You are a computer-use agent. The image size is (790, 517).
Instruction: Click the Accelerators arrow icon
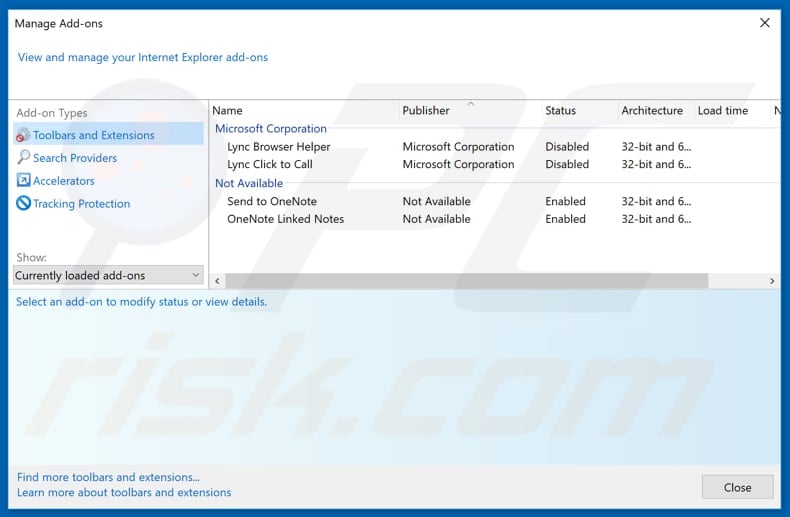click(x=23, y=180)
